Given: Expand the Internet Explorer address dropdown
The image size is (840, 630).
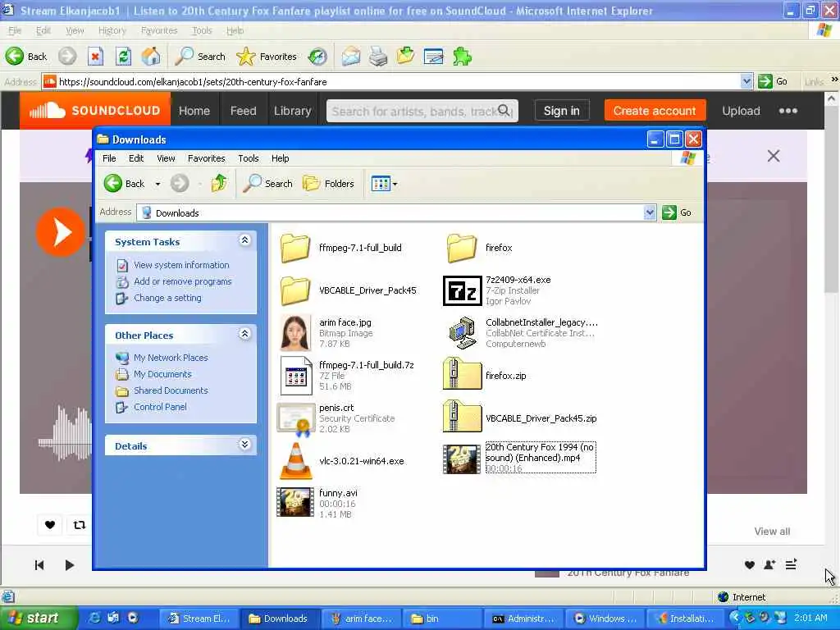Looking at the screenshot, I should click(746, 81).
